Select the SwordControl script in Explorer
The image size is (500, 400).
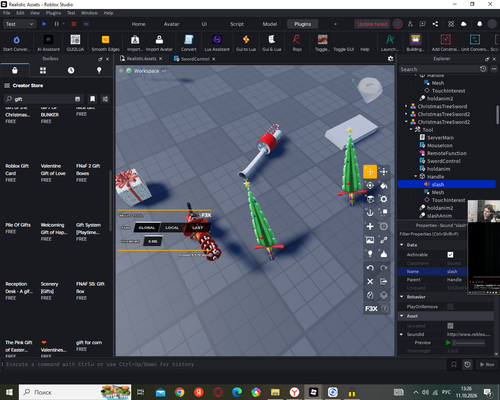[444, 161]
